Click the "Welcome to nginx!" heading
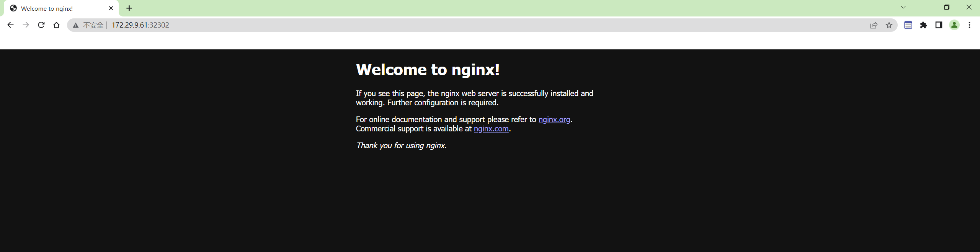The height and width of the screenshot is (252, 980). tap(428, 70)
